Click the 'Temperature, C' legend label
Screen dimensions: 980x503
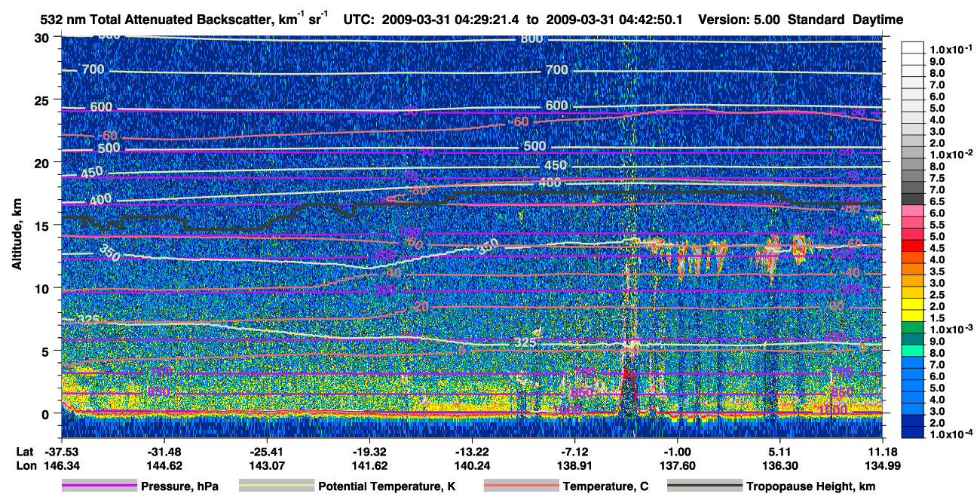(x=605, y=486)
